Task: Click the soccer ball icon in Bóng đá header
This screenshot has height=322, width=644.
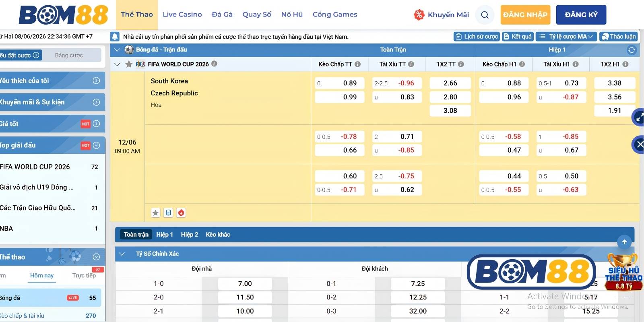Action: pyautogui.click(x=129, y=50)
